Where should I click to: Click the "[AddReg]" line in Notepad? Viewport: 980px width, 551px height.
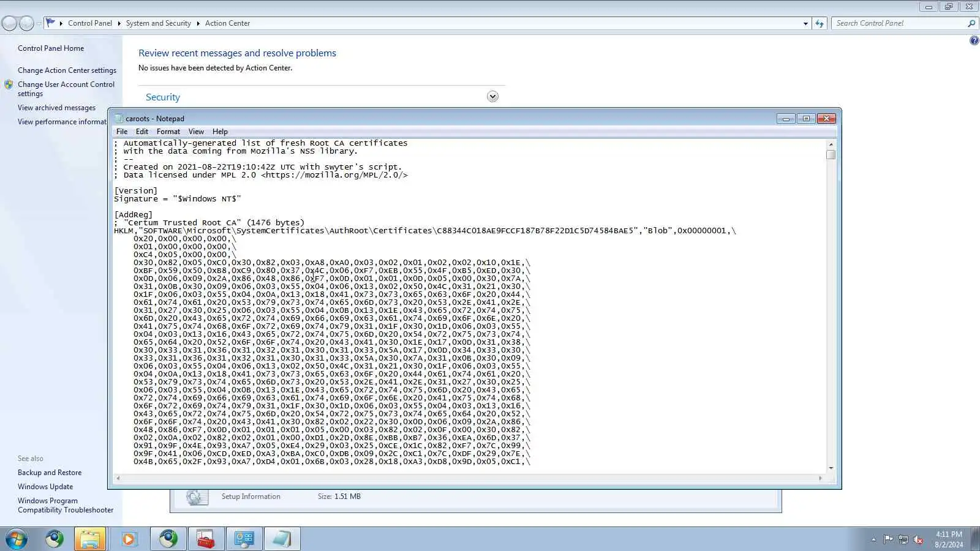134,215
